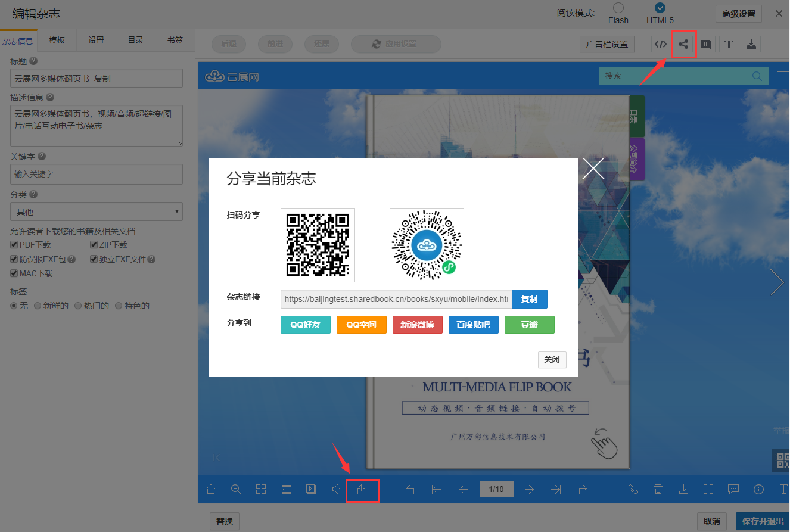Click the 复制 button to copy link
Viewport: 790px width, 532px height.
coord(530,299)
